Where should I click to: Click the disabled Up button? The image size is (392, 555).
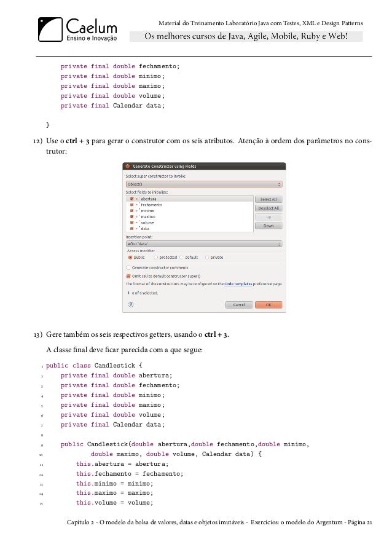point(269,217)
